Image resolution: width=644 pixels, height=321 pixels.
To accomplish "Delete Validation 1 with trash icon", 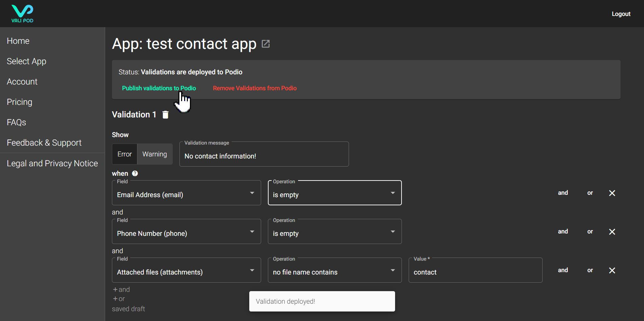I will click(165, 115).
